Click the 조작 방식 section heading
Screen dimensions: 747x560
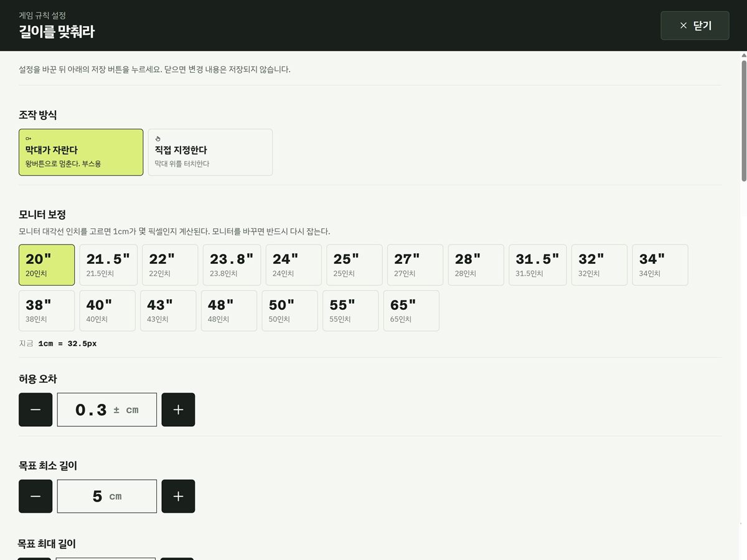[38, 115]
